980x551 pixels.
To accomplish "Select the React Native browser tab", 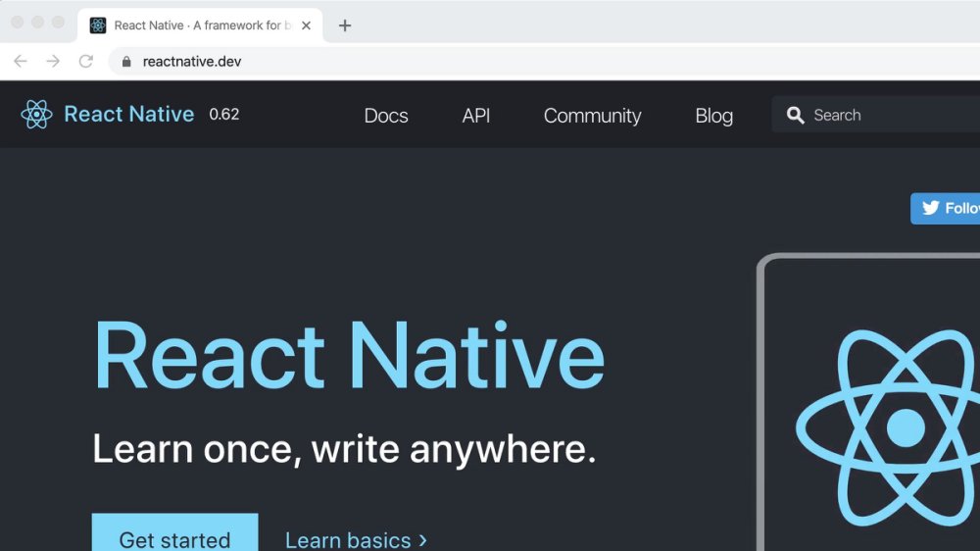I will click(x=200, y=25).
